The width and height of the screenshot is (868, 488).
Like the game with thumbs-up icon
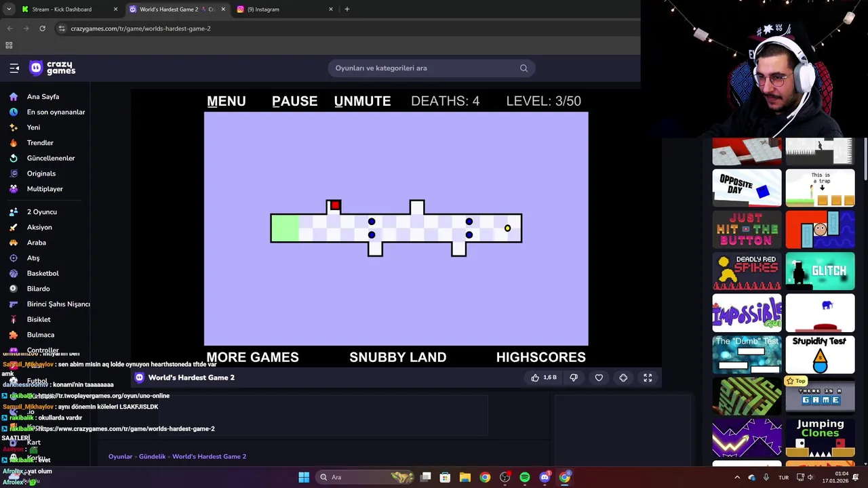(x=535, y=378)
